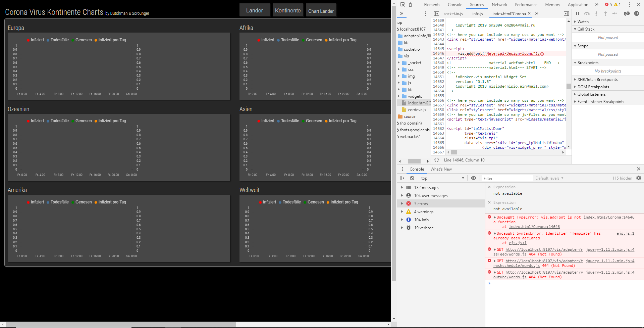
Task: Toggle the live expression eye icon
Action: (473, 178)
